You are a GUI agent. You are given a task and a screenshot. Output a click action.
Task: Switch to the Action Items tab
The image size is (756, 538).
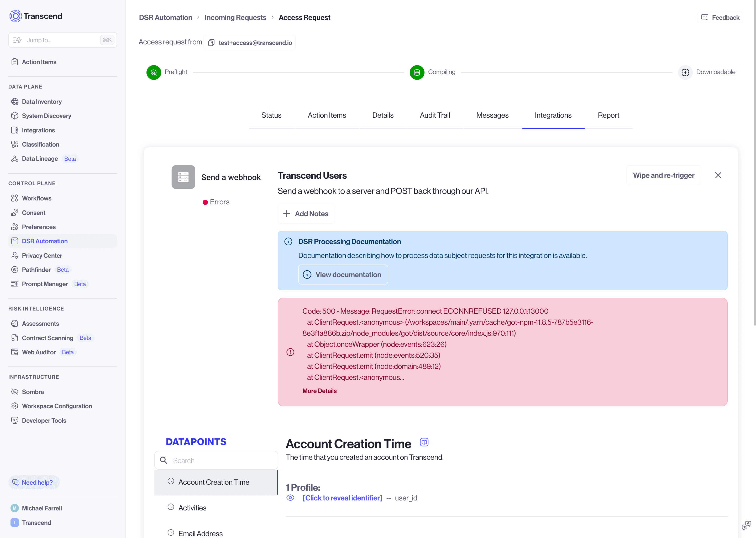click(x=327, y=115)
